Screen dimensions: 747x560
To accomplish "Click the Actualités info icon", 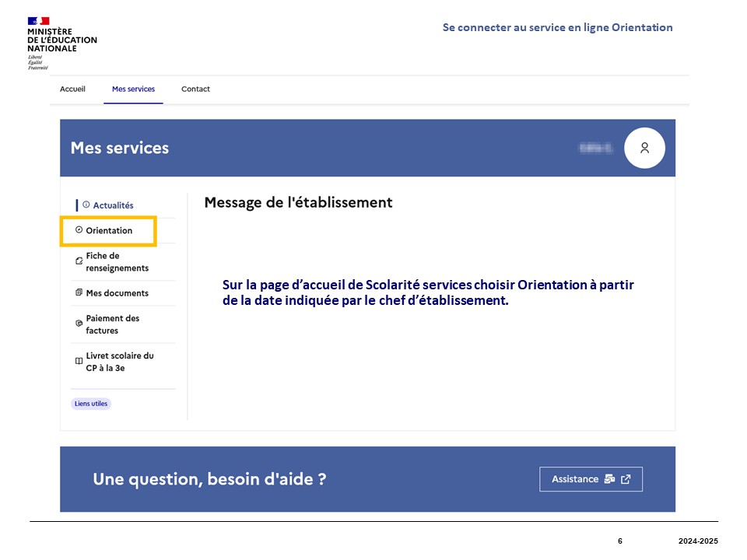I will coord(86,205).
